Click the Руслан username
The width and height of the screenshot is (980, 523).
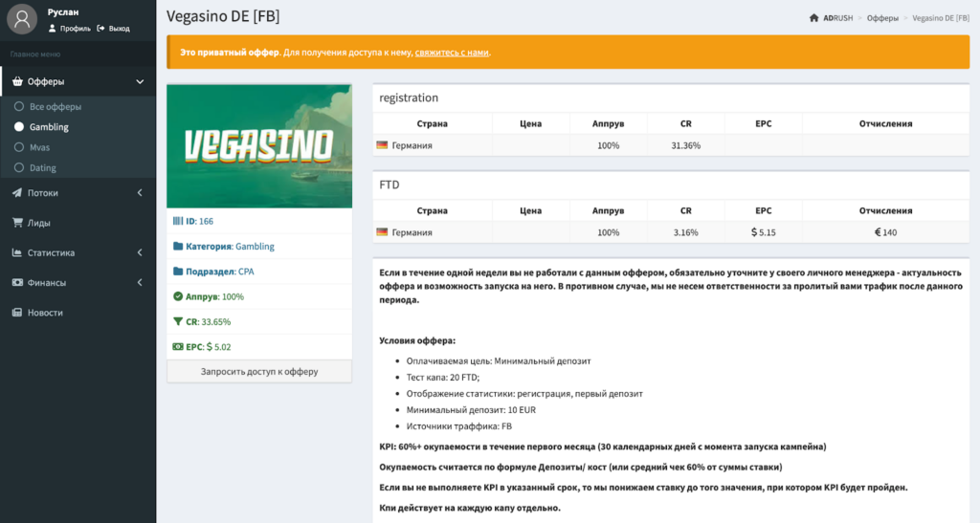click(63, 11)
